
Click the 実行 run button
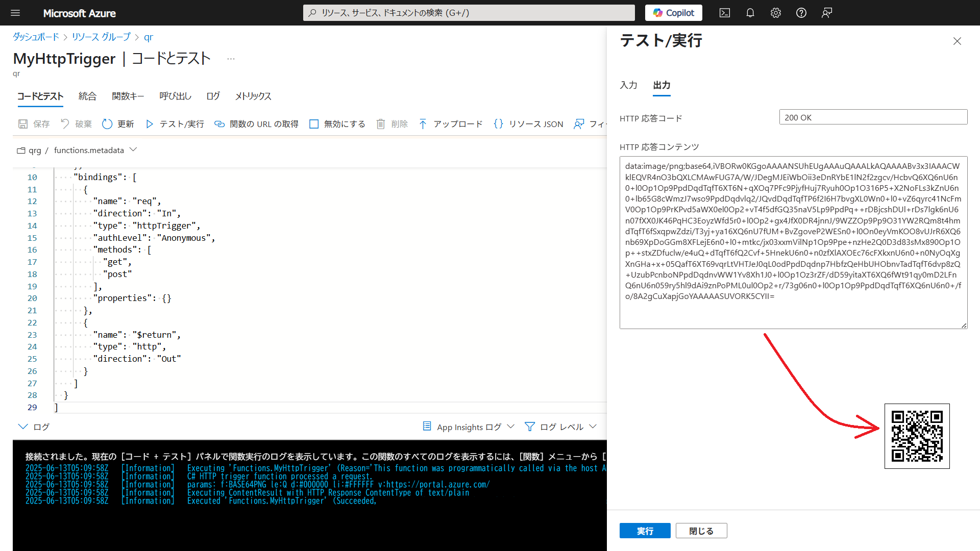[x=645, y=531]
